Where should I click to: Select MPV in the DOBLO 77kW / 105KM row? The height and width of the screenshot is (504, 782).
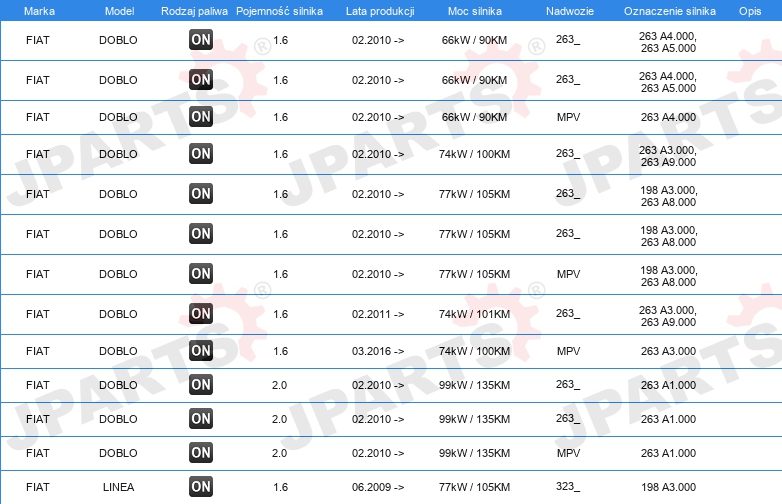(569, 274)
